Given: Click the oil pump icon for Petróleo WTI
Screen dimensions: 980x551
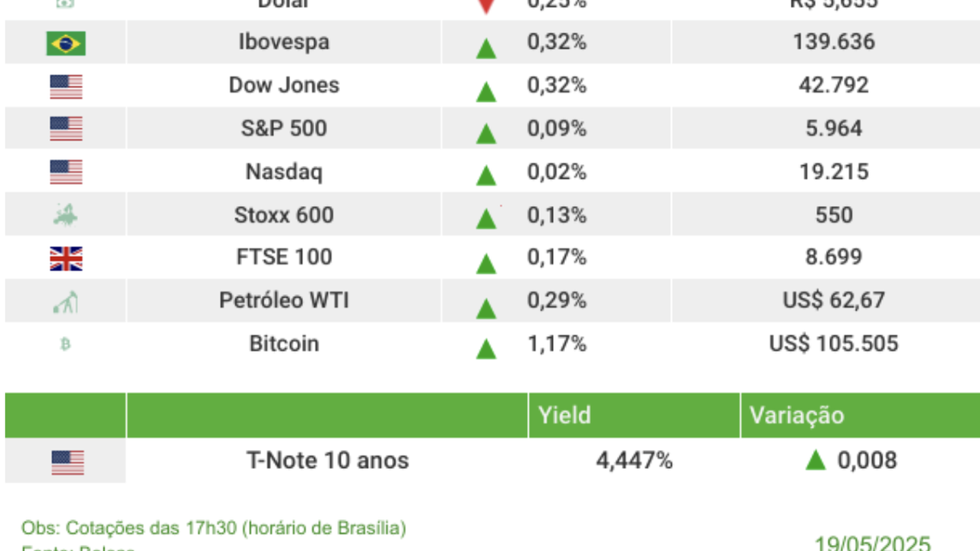Looking at the screenshot, I should (65, 302).
